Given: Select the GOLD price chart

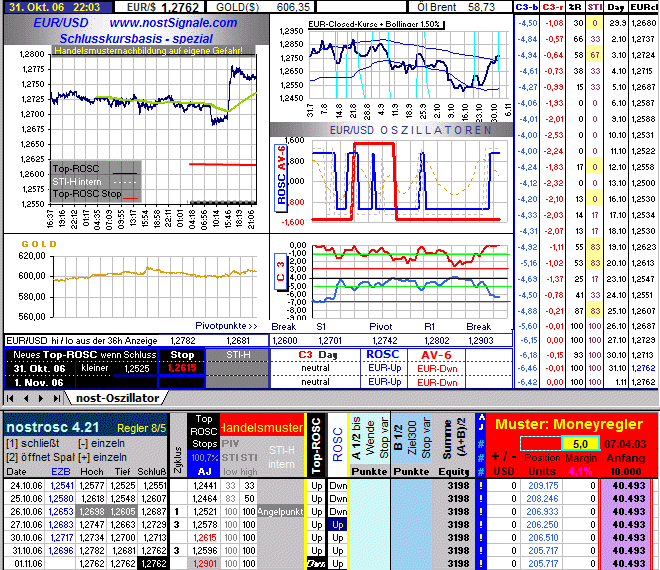Looking at the screenshot, I should coord(137,282).
